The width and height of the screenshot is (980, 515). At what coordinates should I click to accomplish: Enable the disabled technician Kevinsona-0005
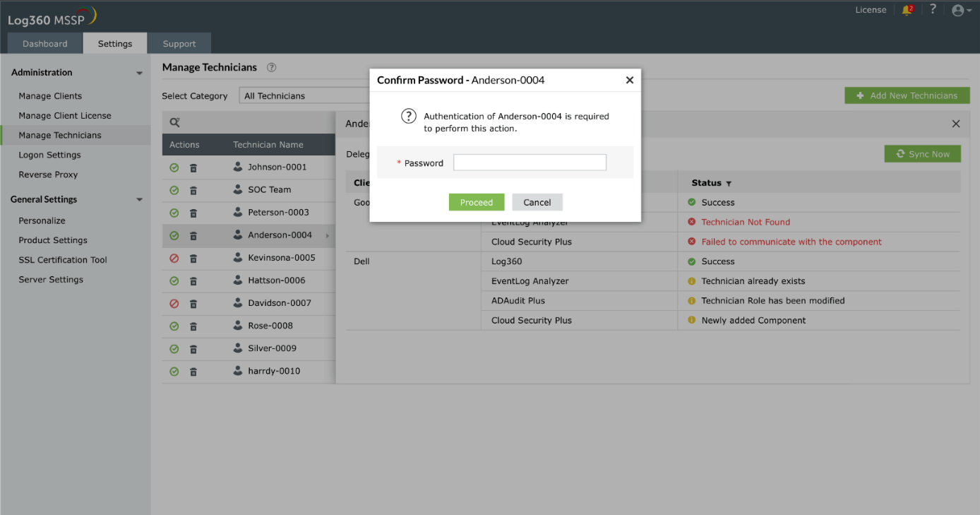pos(174,258)
